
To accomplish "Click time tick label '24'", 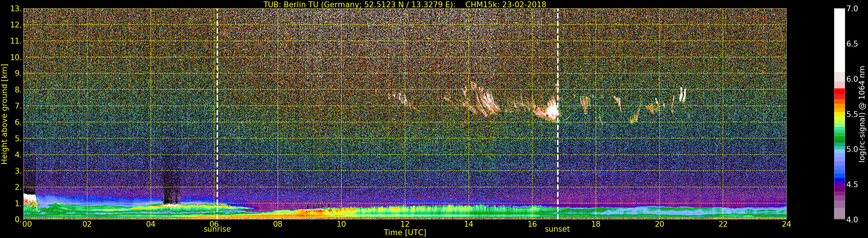I will pyautogui.click(x=786, y=224).
